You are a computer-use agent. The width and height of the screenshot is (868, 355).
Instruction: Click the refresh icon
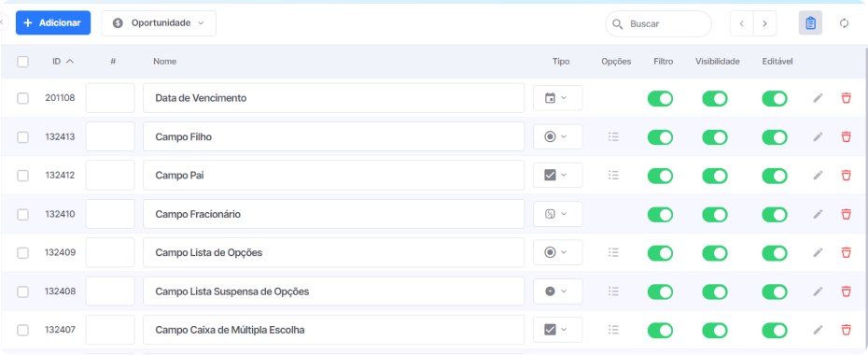pyautogui.click(x=844, y=23)
